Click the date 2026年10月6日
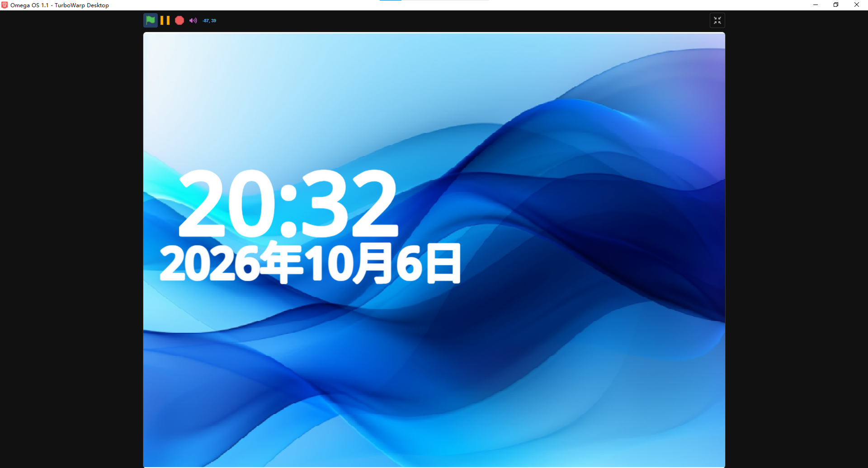Viewport: 868px width, 468px height. click(311, 263)
